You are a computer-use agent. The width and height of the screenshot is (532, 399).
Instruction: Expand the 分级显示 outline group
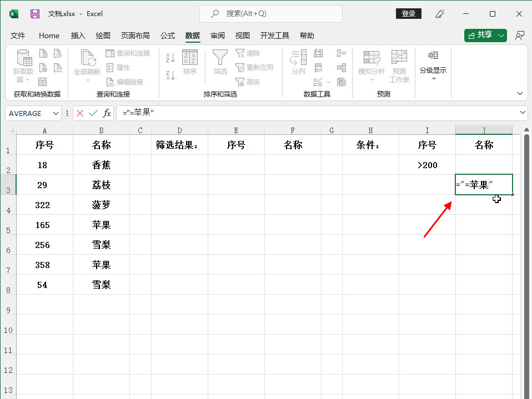pos(433,66)
